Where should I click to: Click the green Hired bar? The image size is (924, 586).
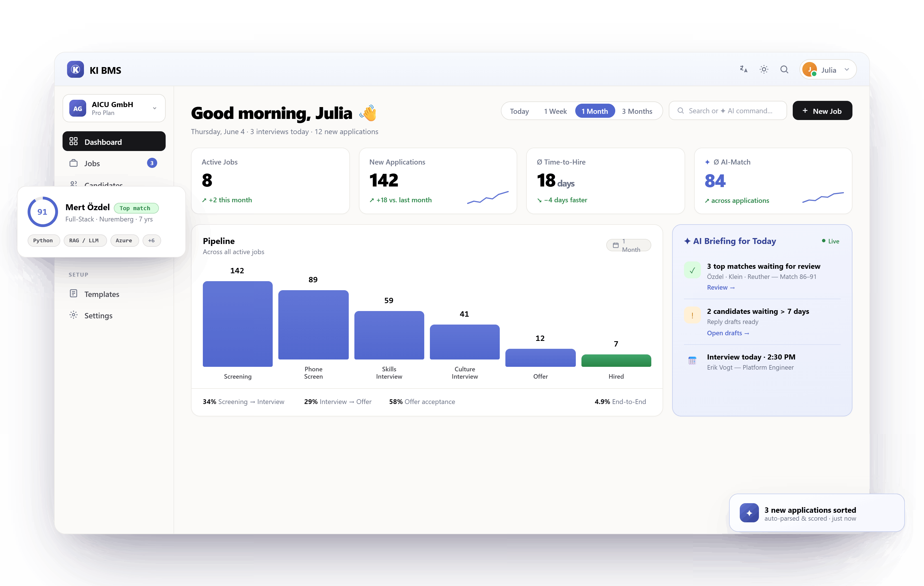pos(616,360)
